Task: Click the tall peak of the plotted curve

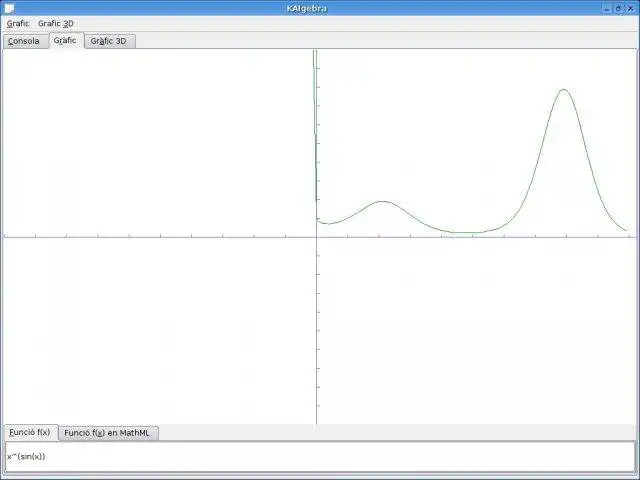Action: pos(564,89)
